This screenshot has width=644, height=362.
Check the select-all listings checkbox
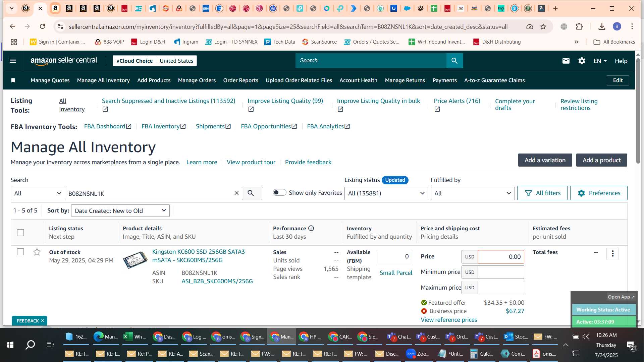tap(20, 232)
